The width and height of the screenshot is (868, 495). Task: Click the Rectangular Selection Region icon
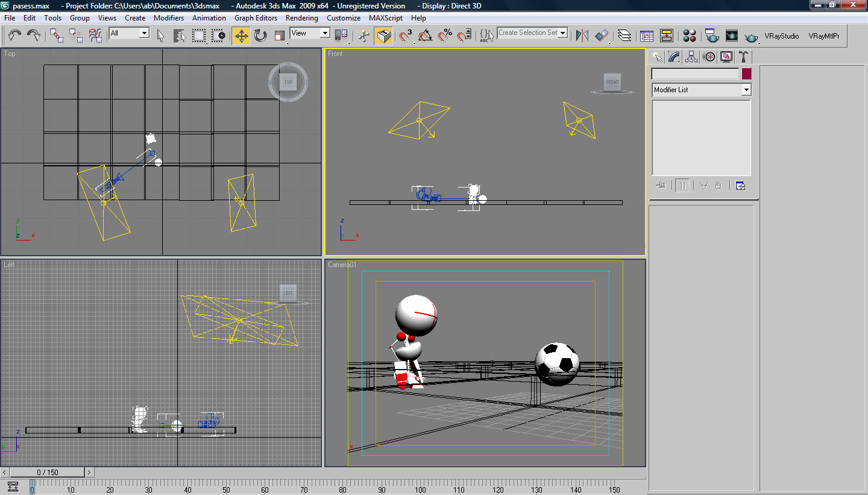tap(199, 36)
